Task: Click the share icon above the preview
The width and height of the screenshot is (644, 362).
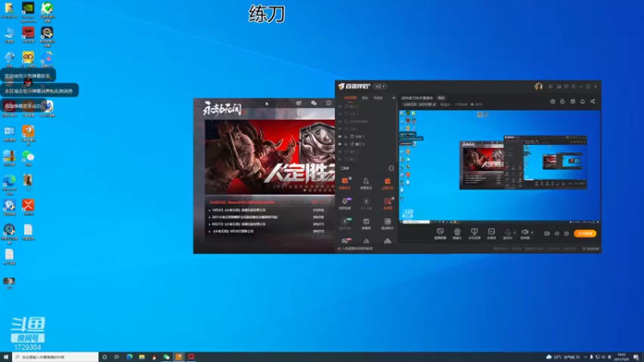Action: click(x=592, y=101)
